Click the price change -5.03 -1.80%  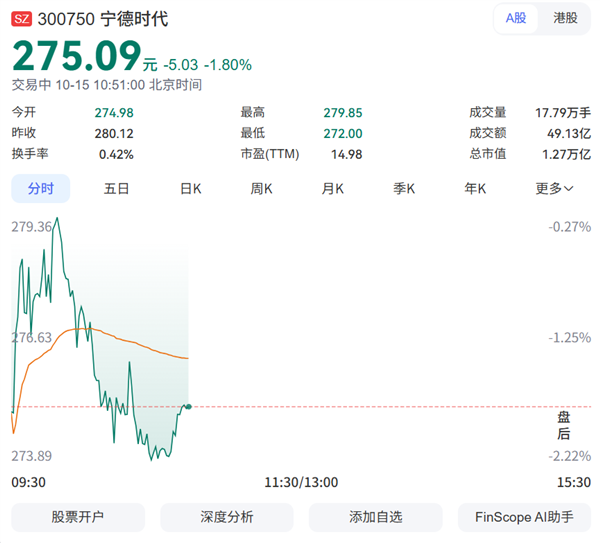coord(208,65)
